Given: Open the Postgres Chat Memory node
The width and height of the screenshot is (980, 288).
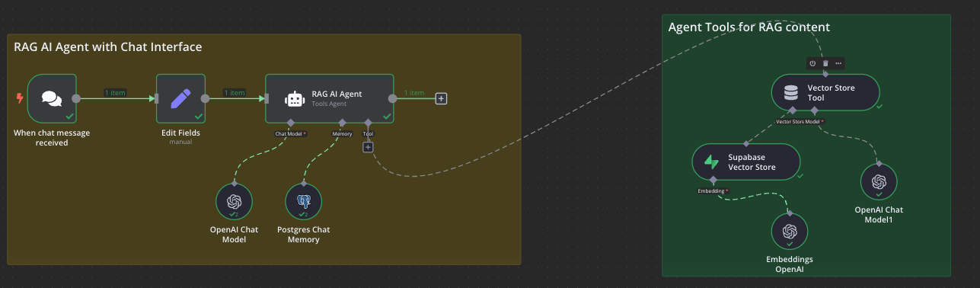Looking at the screenshot, I should tap(303, 201).
